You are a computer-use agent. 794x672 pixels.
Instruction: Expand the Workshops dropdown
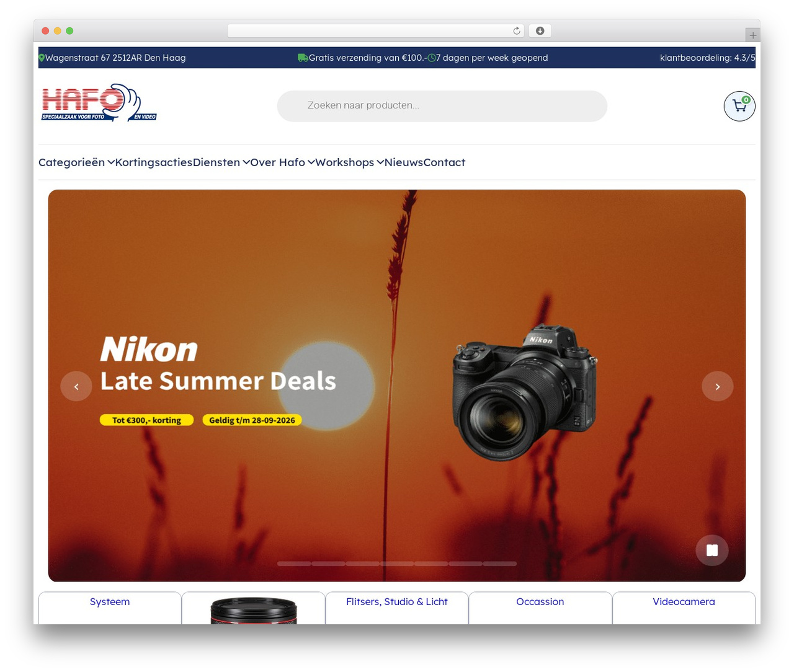pyautogui.click(x=350, y=162)
